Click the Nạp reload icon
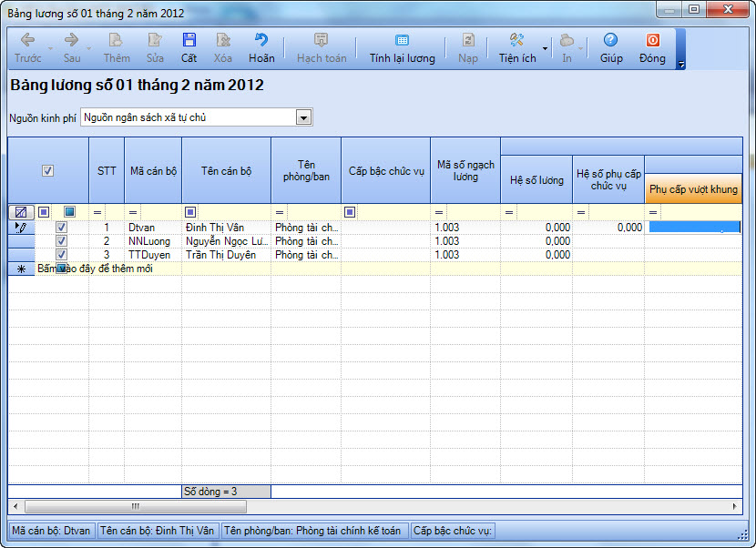Image resolution: width=756 pixels, height=548 pixels. pyautogui.click(x=468, y=40)
